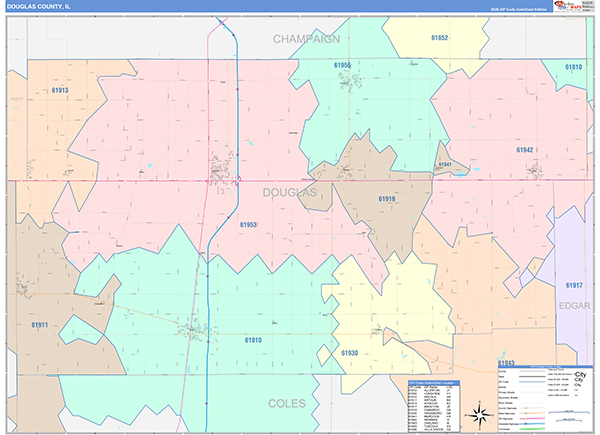Viewport: 600px width, 435px height.
Task: Click the Interstate Highways sample line in legend
Action: click(532, 424)
